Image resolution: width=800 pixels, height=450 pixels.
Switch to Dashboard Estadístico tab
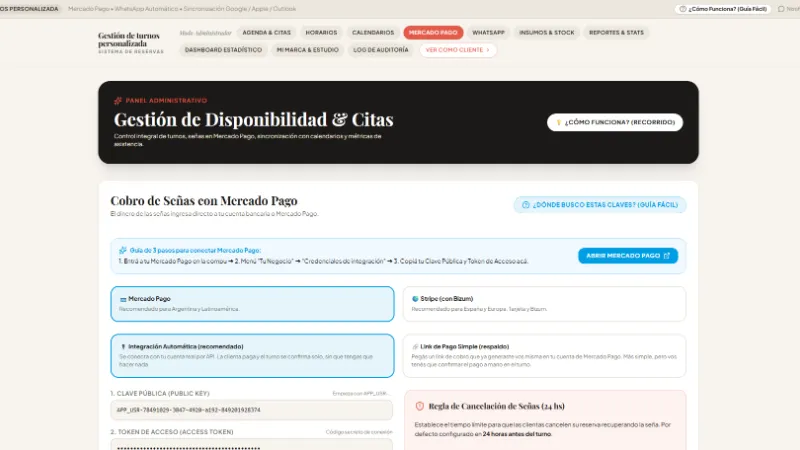pos(223,50)
